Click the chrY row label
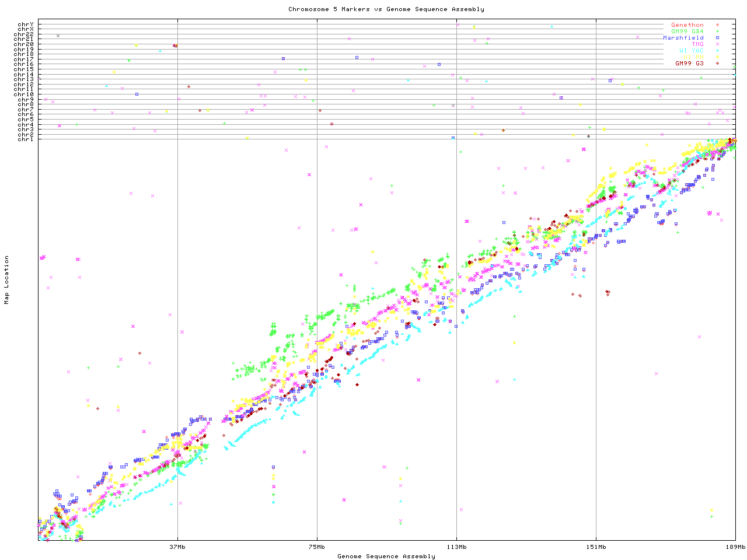This screenshot has width=747, height=560. pos(26,24)
